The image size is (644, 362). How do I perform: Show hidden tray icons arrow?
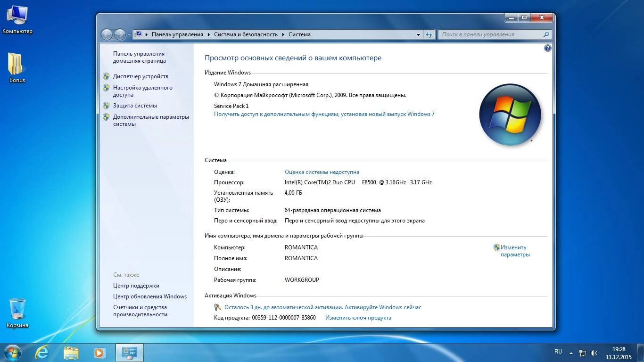pos(571,353)
